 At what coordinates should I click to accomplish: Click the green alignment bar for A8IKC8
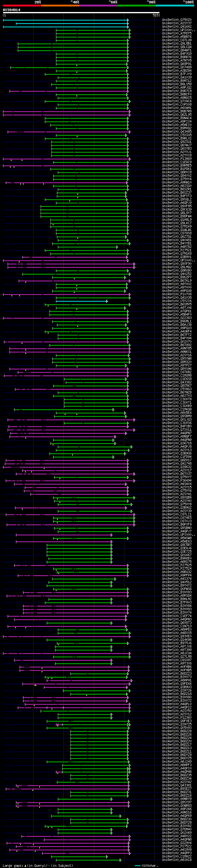point(89,860)
